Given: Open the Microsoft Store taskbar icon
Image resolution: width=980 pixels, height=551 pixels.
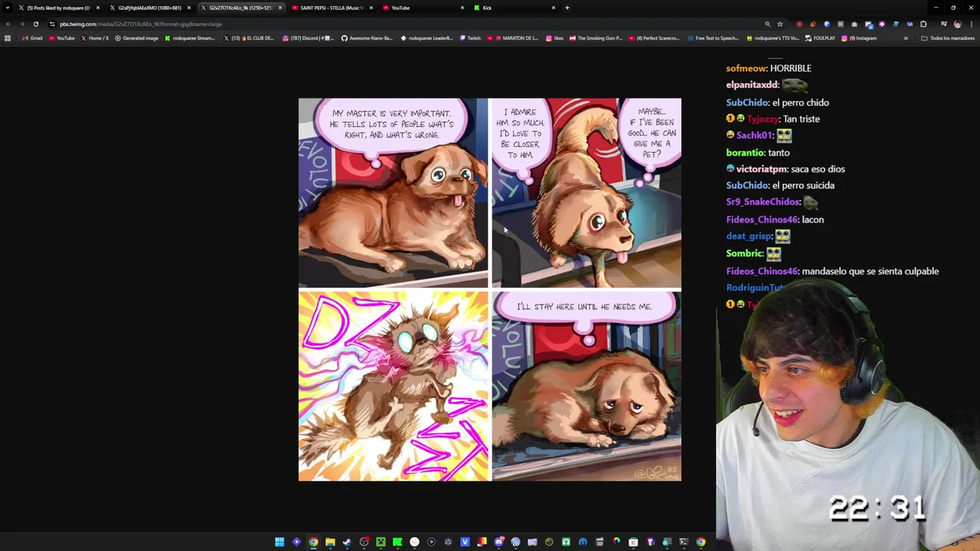Looking at the screenshot, I should 633,542.
